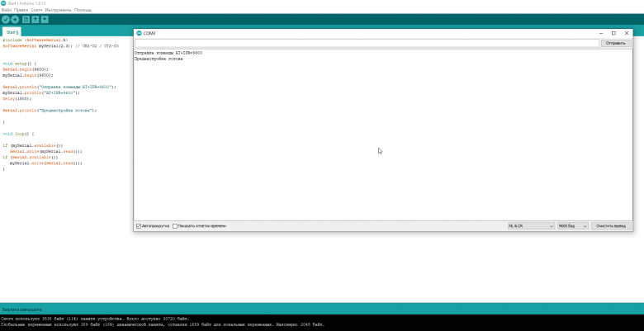644x331 pixels.
Task: Open the Скетч menu
Action: click(37, 10)
